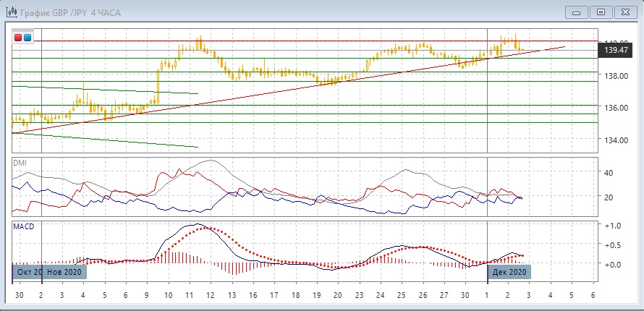The width and height of the screenshot is (644, 311).
Task: Click date 25 on the time axis
Action: click(401, 296)
